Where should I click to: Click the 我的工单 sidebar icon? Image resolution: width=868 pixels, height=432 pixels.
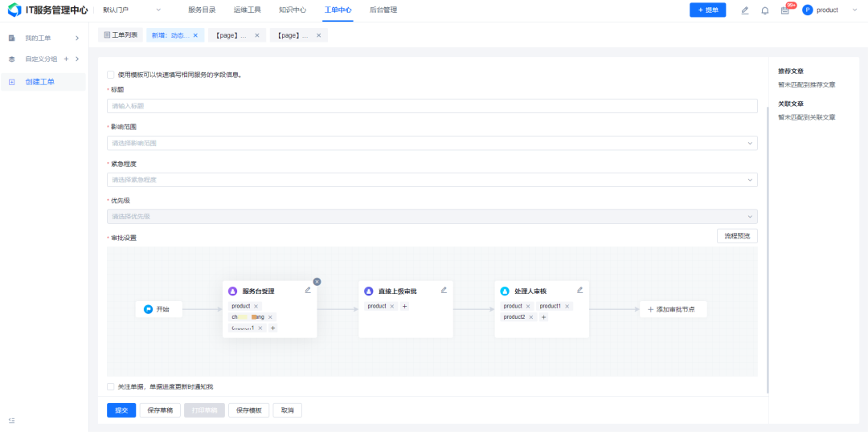11,39
